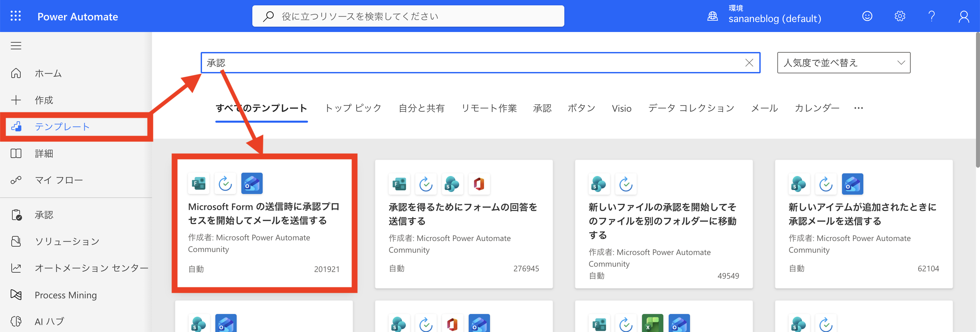Image resolution: width=980 pixels, height=332 pixels.
Task: Open the 新しいファイルの承認を開始して template
Action: pyautogui.click(x=663, y=224)
